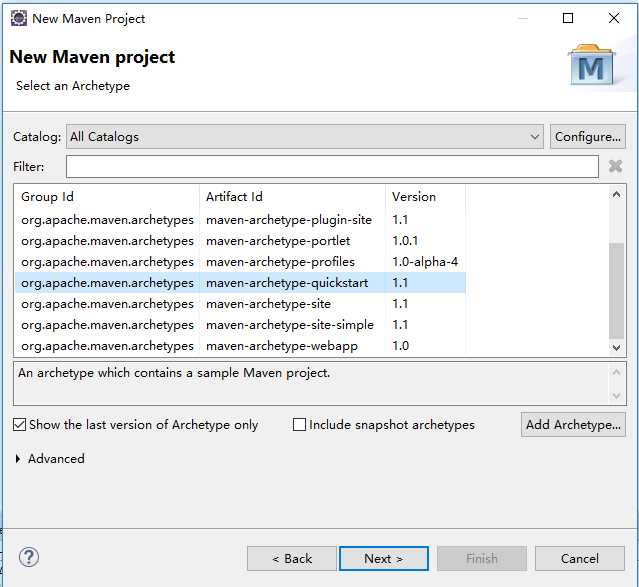The image size is (639, 587).
Task: Open the Catalog dropdown
Action: (x=305, y=137)
